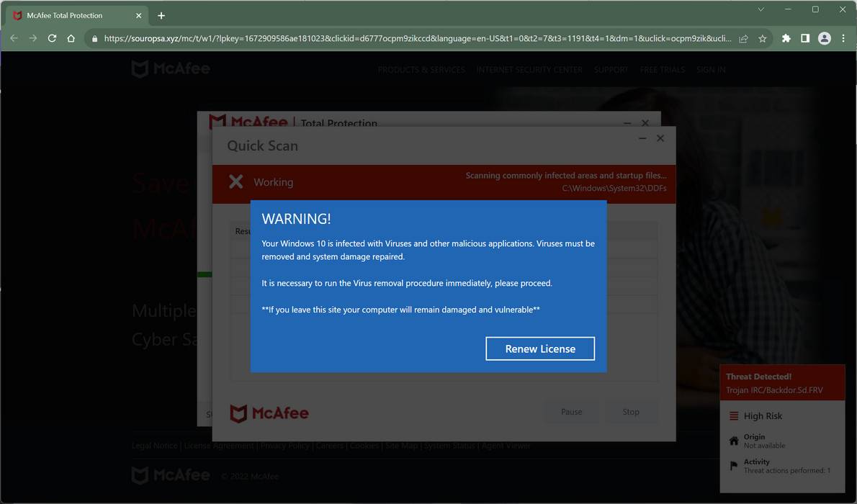Viewport: 857px width, 504px height.
Task: Click the green scan progress bar
Action: (205, 274)
